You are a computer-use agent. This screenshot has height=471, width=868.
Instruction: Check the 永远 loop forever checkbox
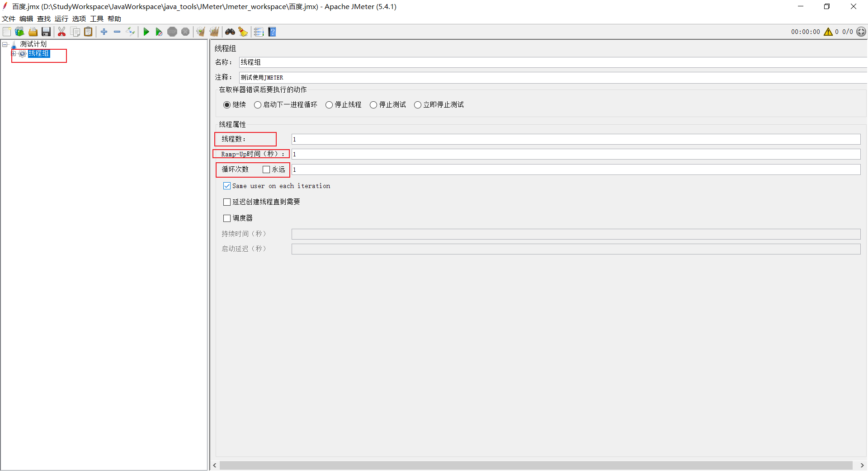266,170
